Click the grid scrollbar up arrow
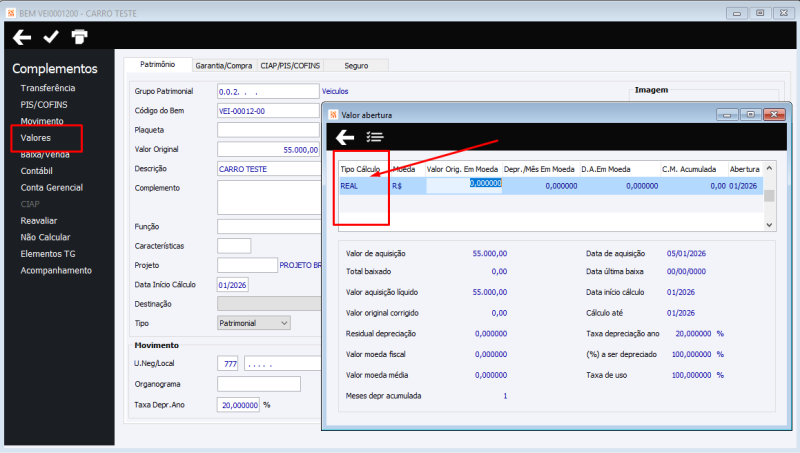The height and width of the screenshot is (453, 800). coord(769,168)
